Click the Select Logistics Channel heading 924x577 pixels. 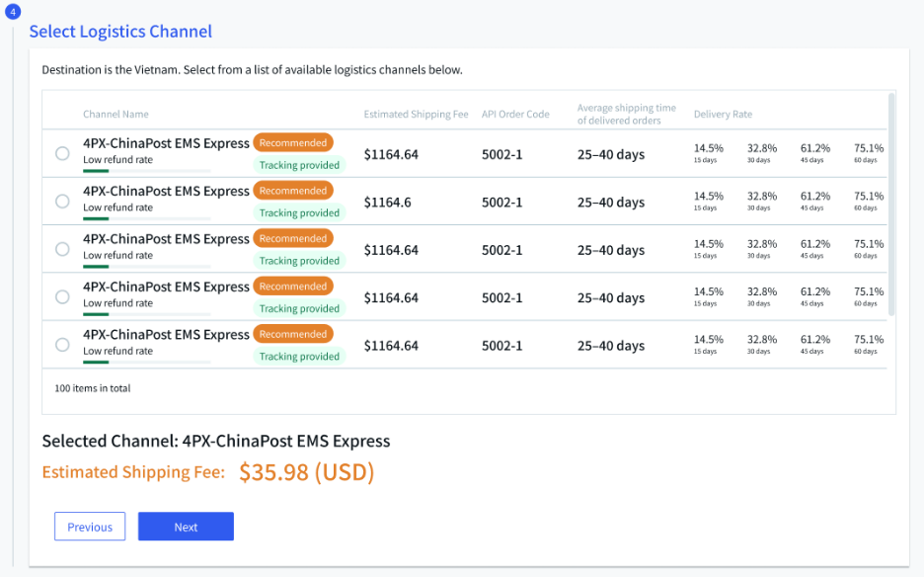(x=120, y=32)
